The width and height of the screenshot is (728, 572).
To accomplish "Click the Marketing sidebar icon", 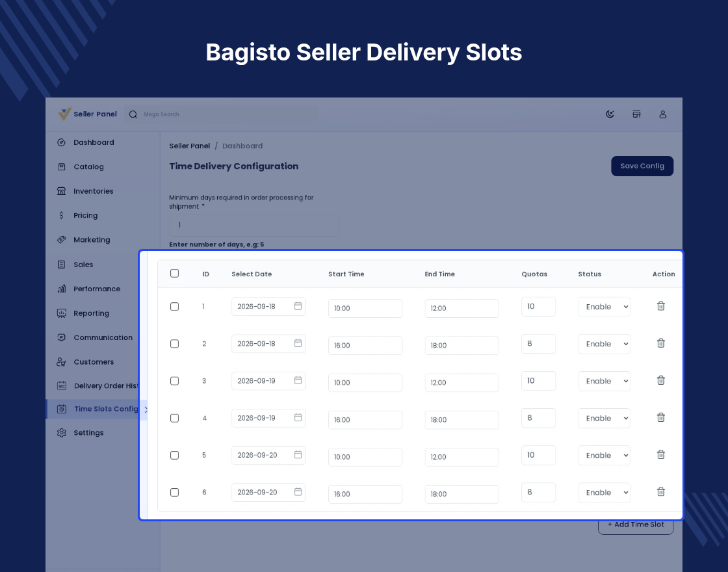I will (61, 240).
